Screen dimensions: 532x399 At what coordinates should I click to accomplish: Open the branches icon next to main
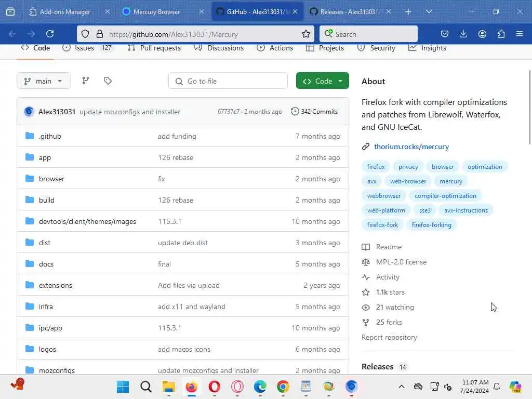point(86,81)
